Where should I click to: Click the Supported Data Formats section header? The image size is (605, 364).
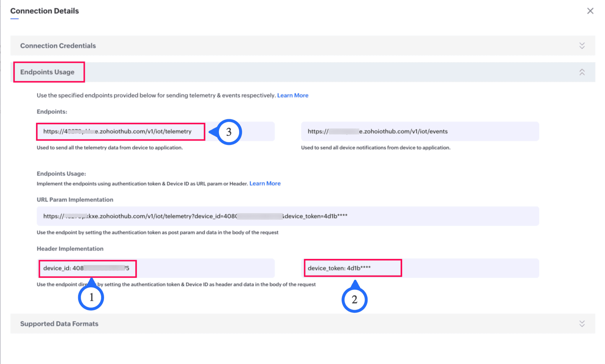tap(59, 324)
